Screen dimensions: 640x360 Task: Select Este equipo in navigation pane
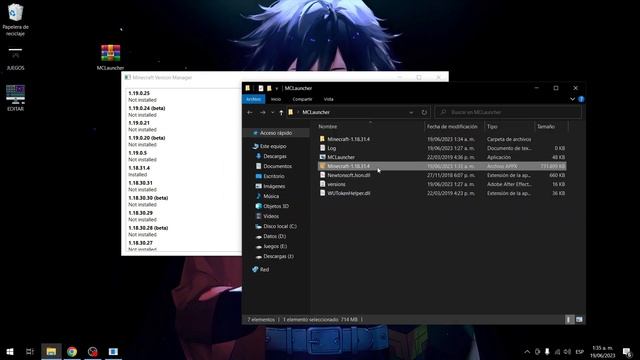point(269,146)
